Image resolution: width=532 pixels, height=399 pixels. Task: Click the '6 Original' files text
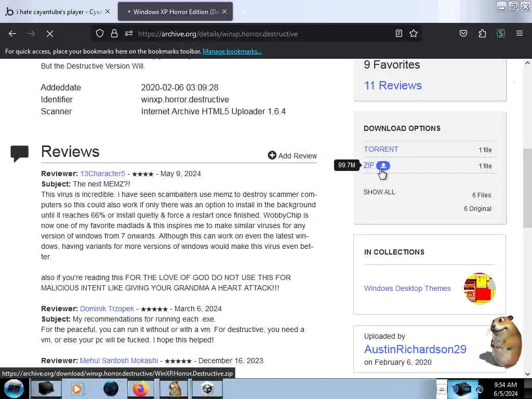[478, 209]
